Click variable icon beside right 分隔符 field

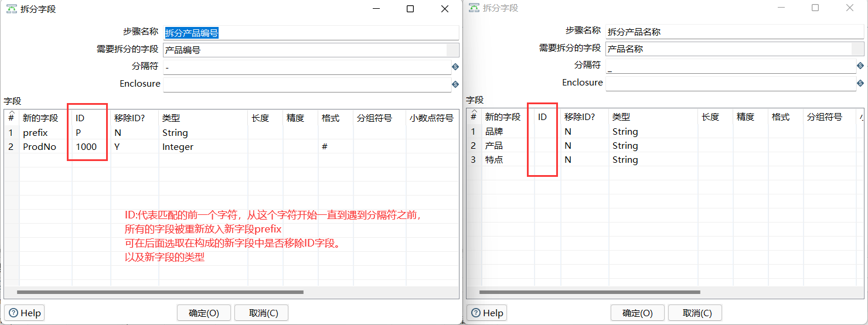[x=860, y=66]
